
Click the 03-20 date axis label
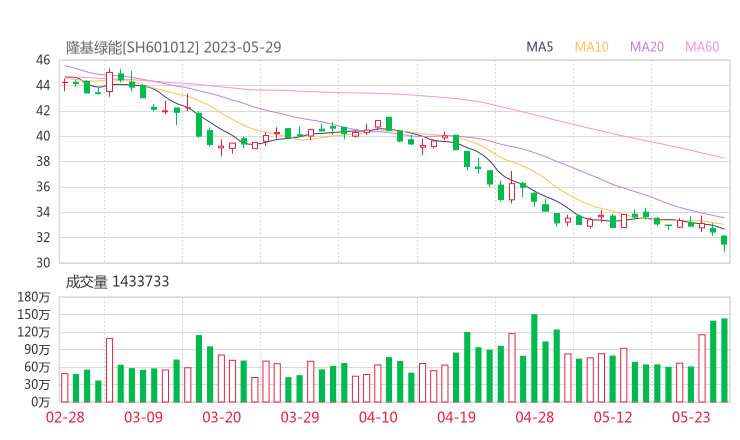click(x=222, y=417)
